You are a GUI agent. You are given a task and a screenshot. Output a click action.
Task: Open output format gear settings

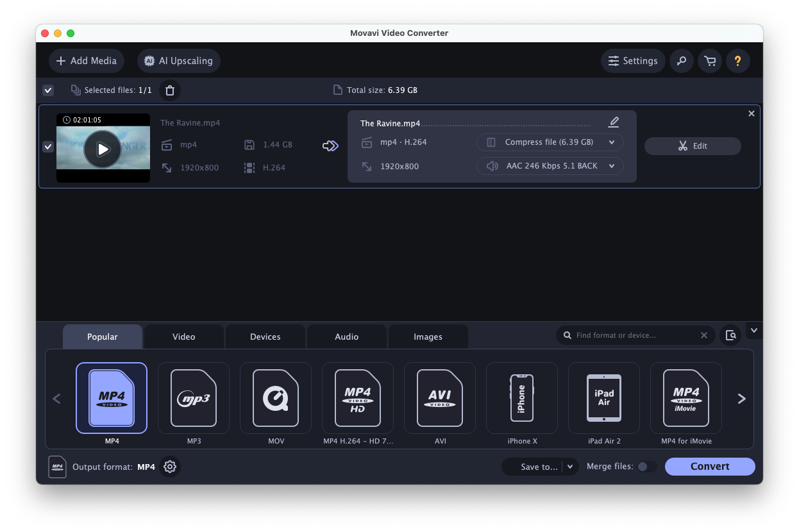pyautogui.click(x=170, y=467)
